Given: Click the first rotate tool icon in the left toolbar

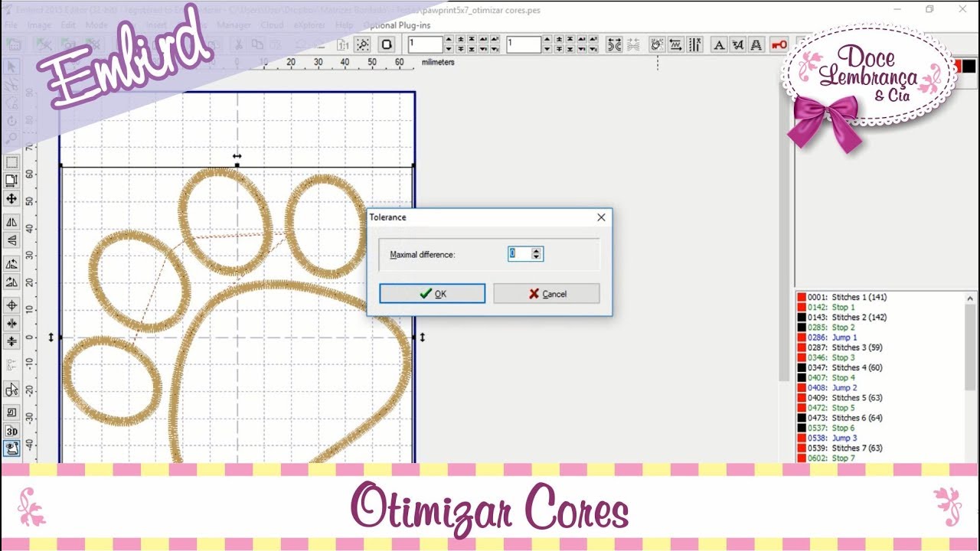Looking at the screenshot, I should [11, 263].
